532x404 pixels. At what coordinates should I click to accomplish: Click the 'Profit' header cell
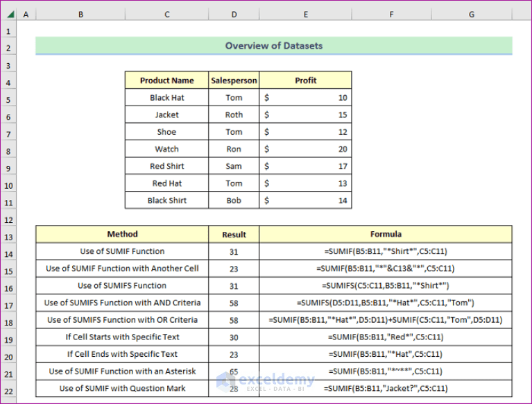click(306, 81)
